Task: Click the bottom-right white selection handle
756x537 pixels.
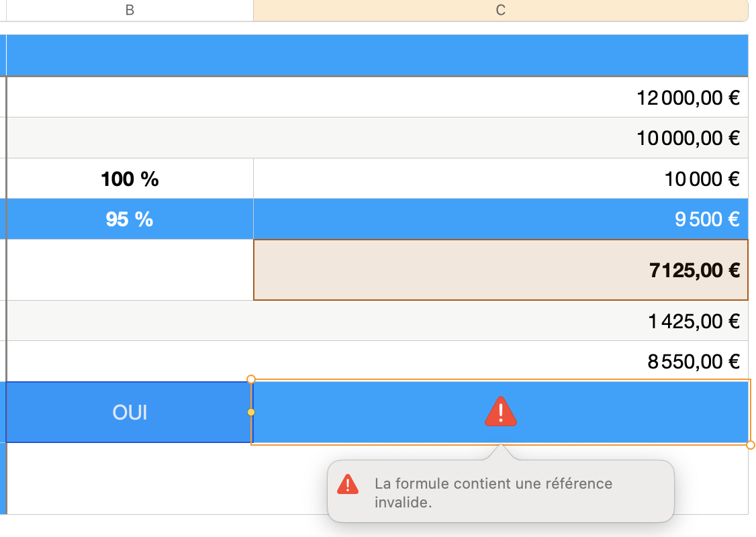Action: click(x=751, y=444)
